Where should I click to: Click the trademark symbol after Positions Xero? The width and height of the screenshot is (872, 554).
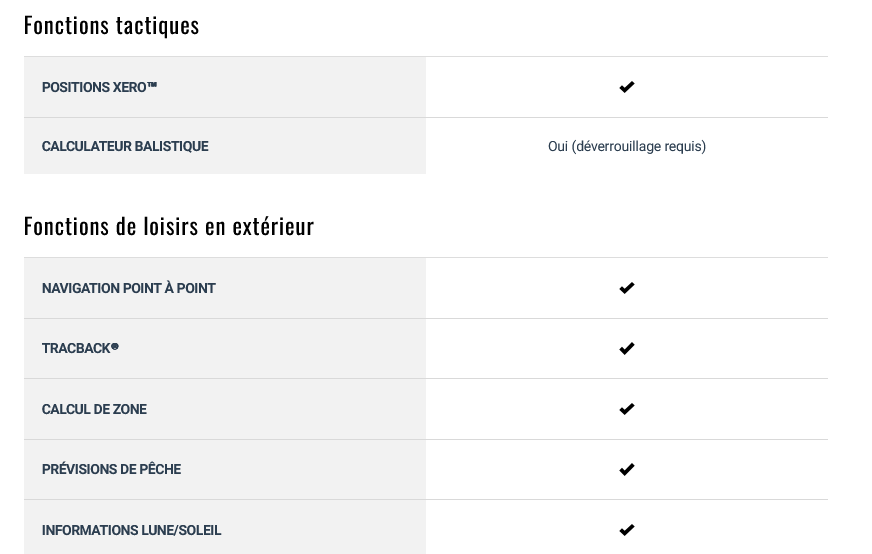coord(152,85)
